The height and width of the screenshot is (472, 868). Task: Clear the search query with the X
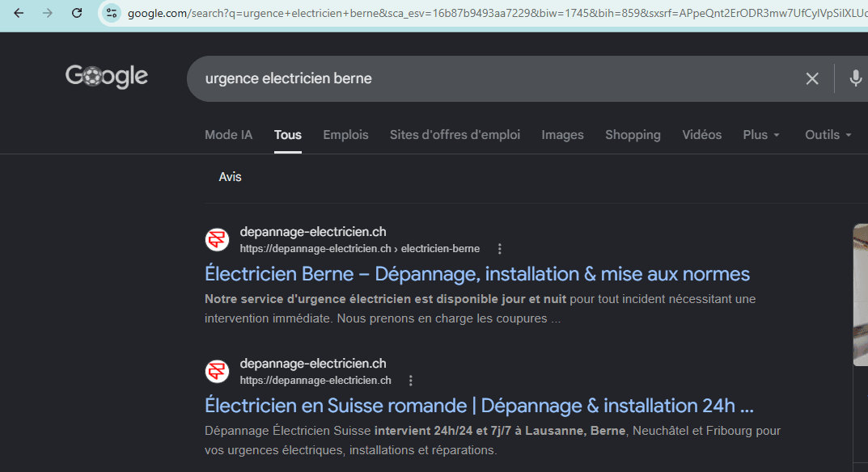point(811,78)
